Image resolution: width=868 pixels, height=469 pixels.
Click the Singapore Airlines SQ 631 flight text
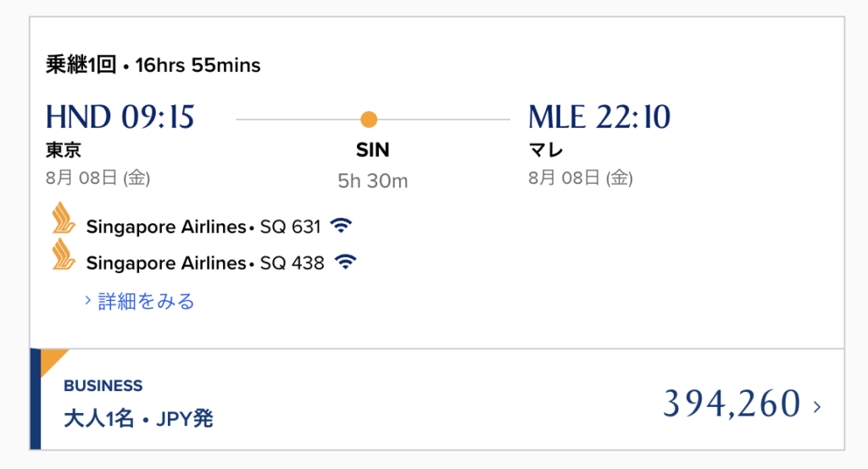point(203,226)
